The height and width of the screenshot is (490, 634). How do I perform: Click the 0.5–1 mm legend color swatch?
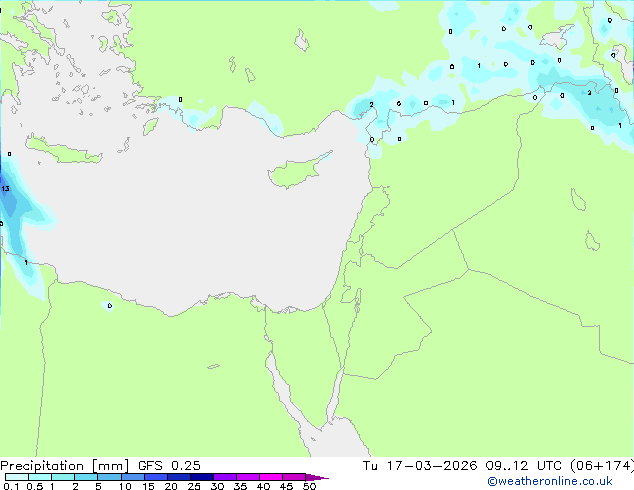pyautogui.click(x=40, y=477)
